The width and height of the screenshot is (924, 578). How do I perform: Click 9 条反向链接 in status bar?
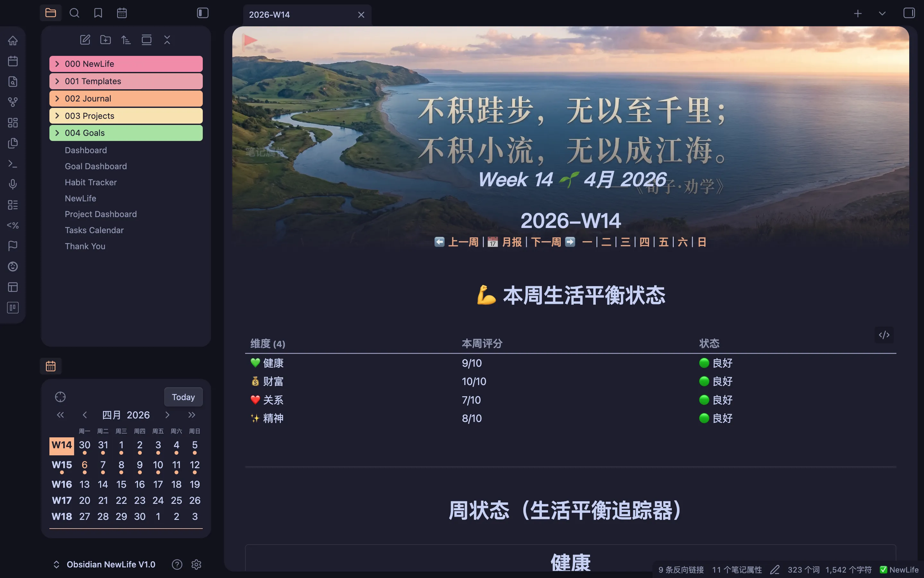(x=681, y=570)
